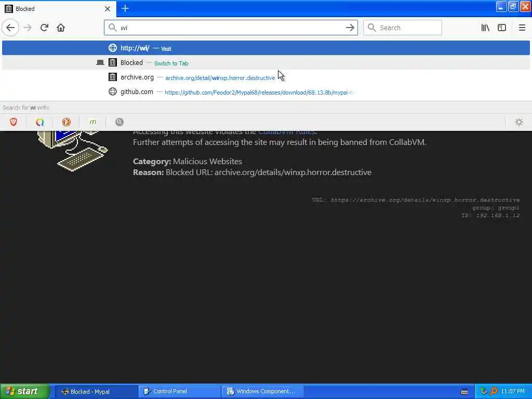The image size is (532, 399).
Task: Select the github.com Mypal68 release suggestion
Action: point(265,91)
